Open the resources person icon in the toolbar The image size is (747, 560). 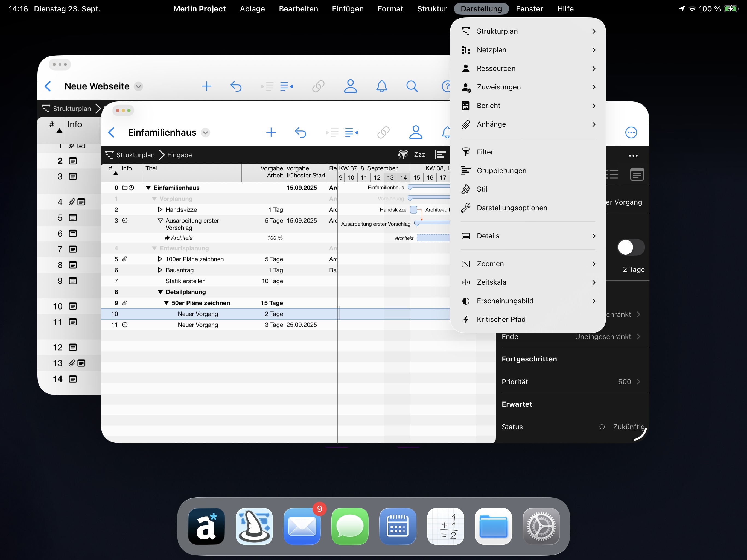click(416, 132)
